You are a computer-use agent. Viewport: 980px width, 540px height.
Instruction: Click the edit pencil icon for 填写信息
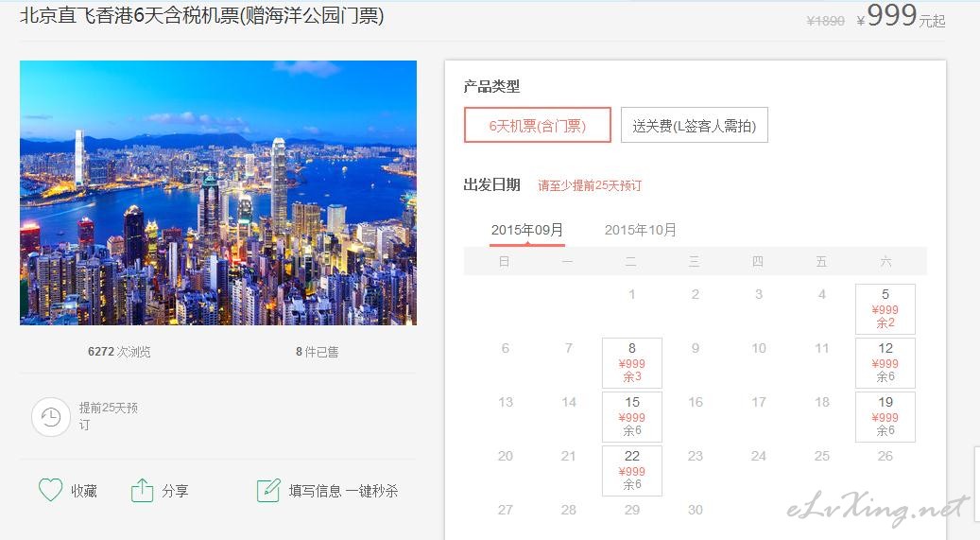pos(268,490)
